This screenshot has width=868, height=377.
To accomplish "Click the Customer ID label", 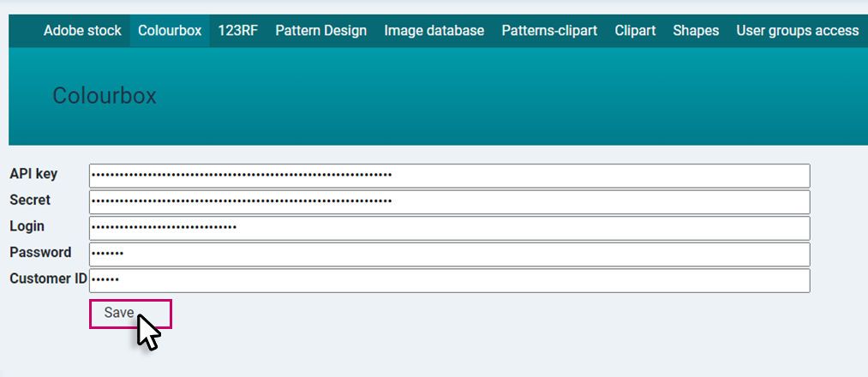I will pyautogui.click(x=49, y=278).
